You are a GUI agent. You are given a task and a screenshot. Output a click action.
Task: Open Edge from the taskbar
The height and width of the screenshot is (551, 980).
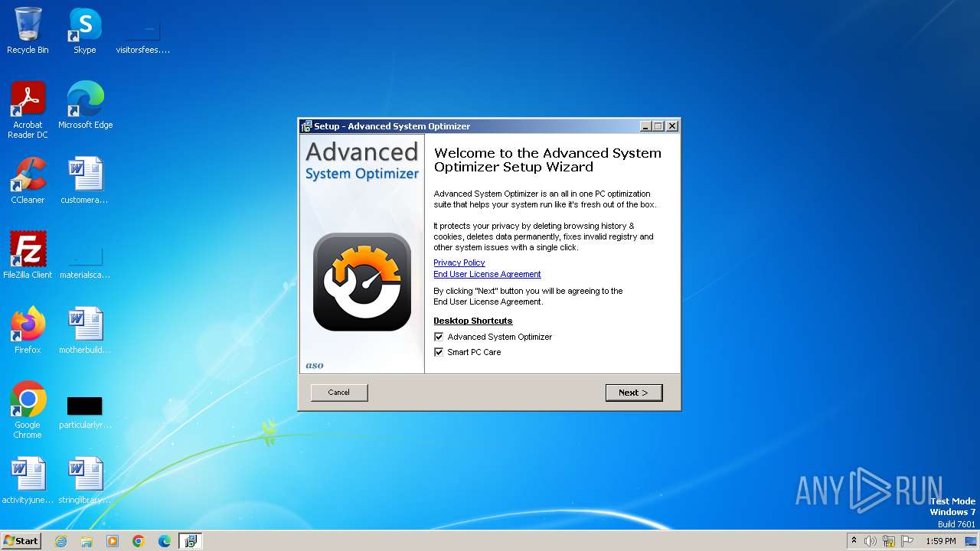click(x=165, y=541)
